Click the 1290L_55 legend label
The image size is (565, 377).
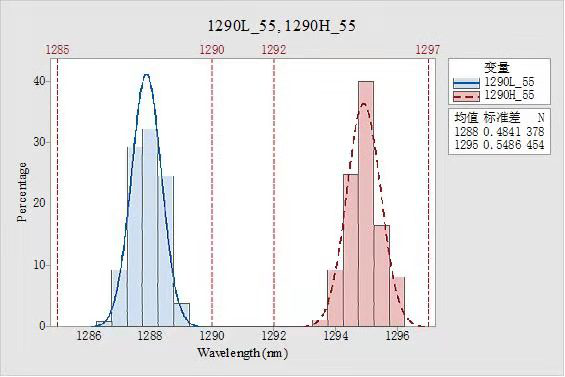(509, 82)
